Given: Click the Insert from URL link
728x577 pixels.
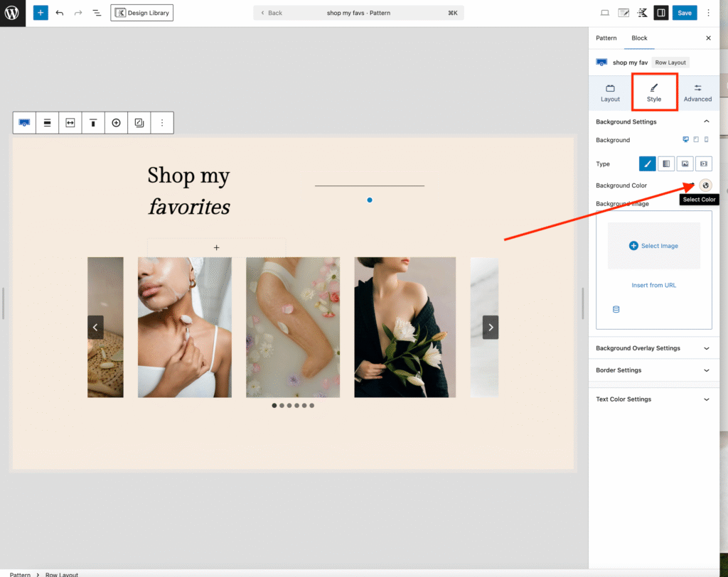Looking at the screenshot, I should click(653, 285).
